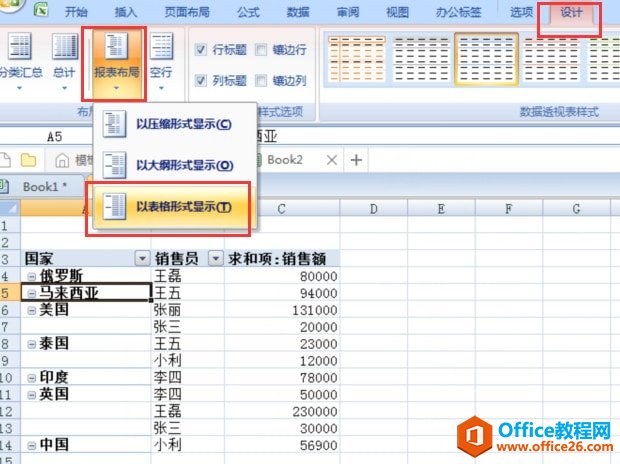Collapse the 中国 group
The height and width of the screenshot is (464, 620).
32,446
